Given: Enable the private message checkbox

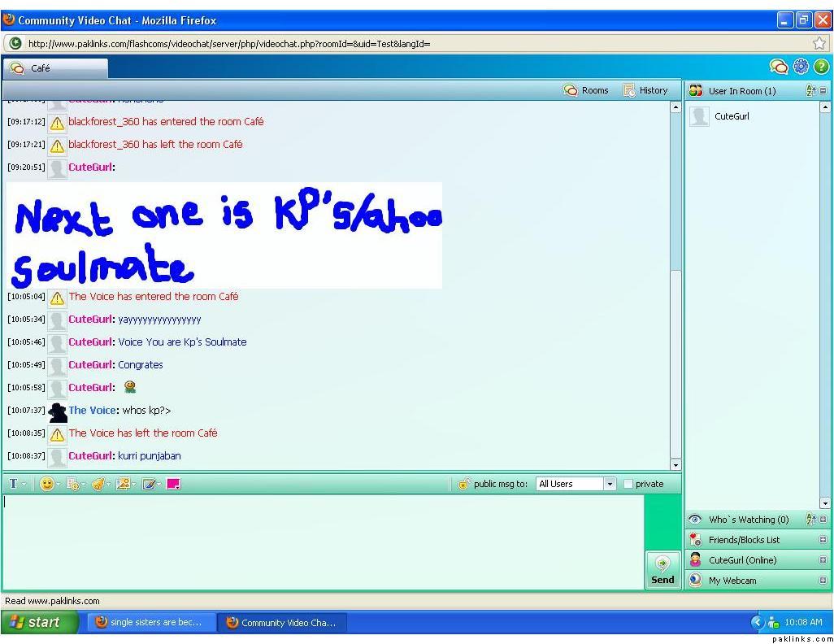Looking at the screenshot, I should (628, 484).
